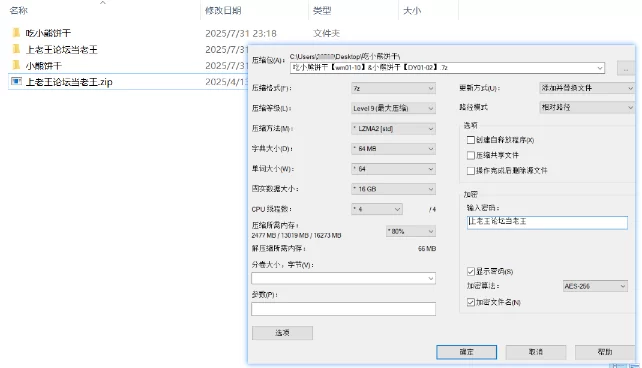Open the memory usage 80% dropdown

click(411, 231)
